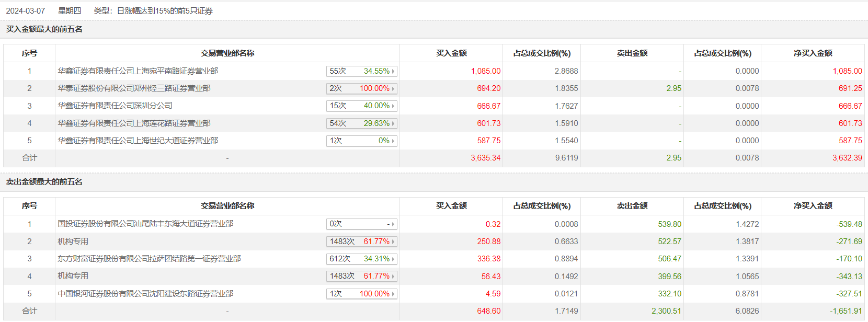Click the 华鑫证券上海世纪大道证券营业部 link
The height and width of the screenshot is (322, 868).
coord(138,141)
